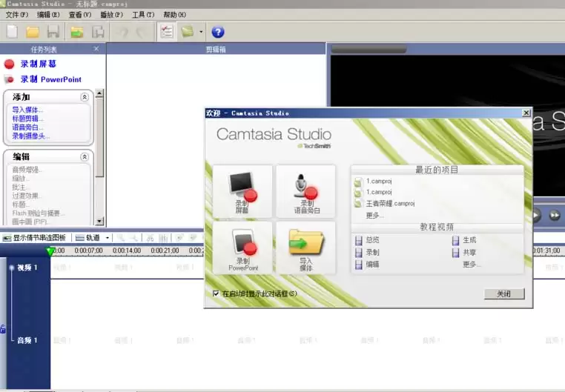The width and height of the screenshot is (565, 392).
Task: Click the task list checklist toolbar icon
Action: pos(167,32)
